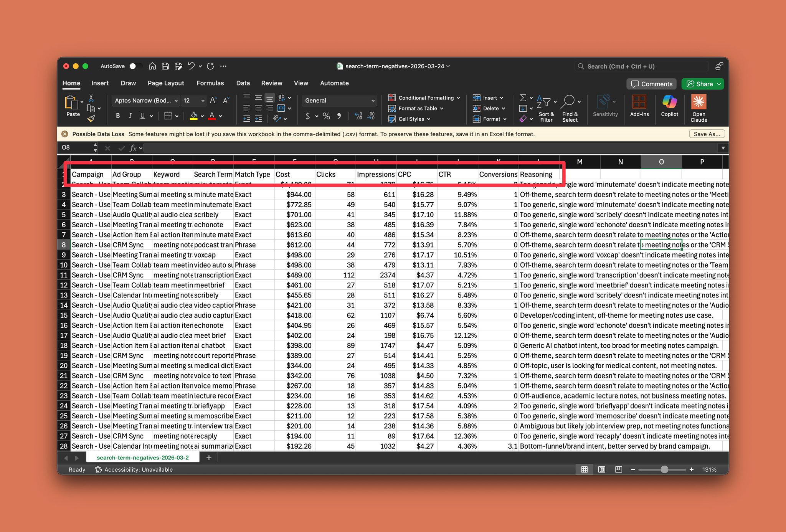Open Sort & Filter
786x532 pixels.
(546, 109)
